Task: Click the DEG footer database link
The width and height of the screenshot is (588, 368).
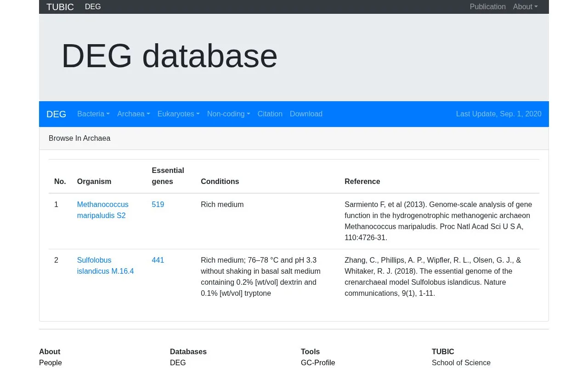Action: click(178, 362)
